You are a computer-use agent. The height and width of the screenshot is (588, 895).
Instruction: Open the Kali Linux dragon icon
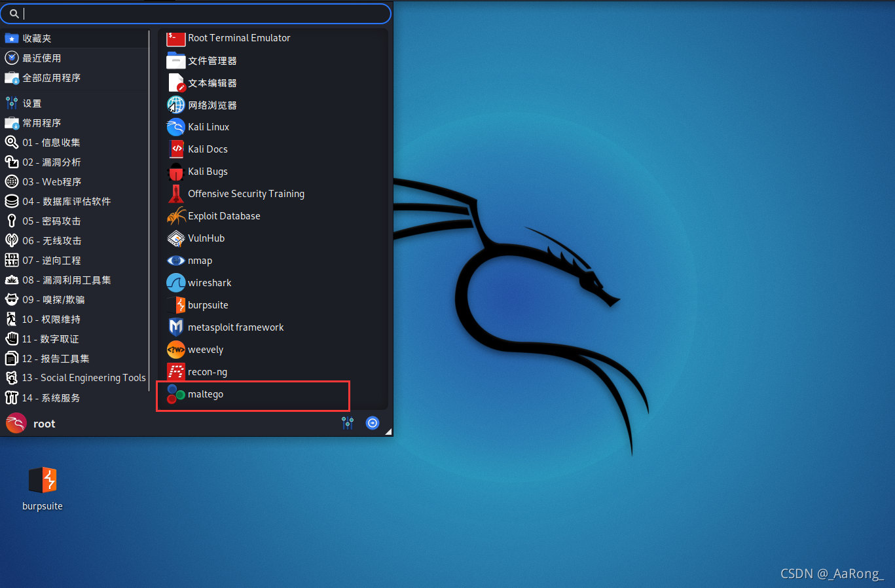[x=175, y=127]
